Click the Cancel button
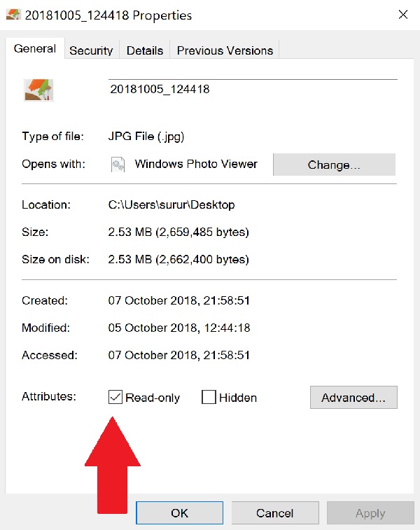The width and height of the screenshot is (420, 530). [274, 513]
